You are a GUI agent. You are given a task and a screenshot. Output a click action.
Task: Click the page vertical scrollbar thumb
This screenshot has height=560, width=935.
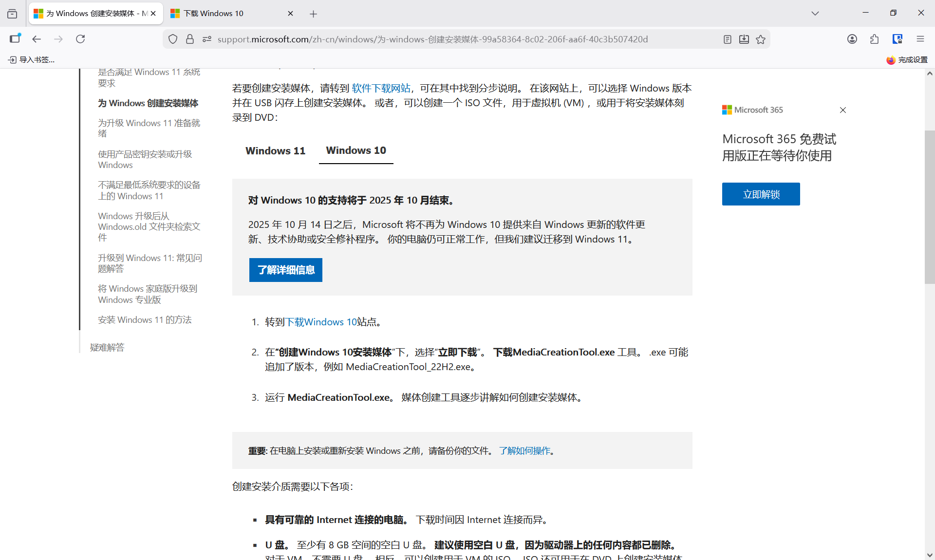click(x=929, y=207)
